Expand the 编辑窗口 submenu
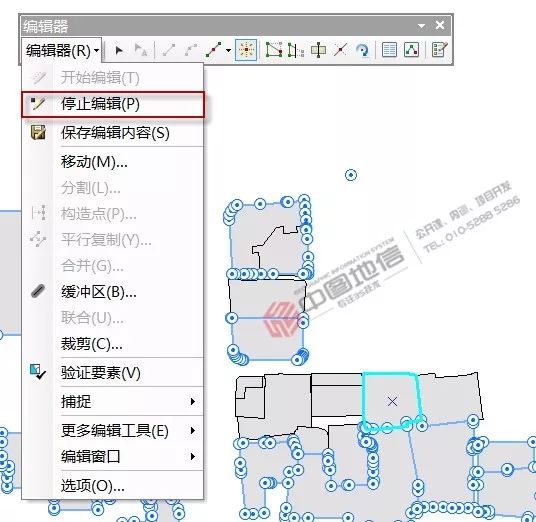This screenshot has height=522, width=536. pos(113,456)
